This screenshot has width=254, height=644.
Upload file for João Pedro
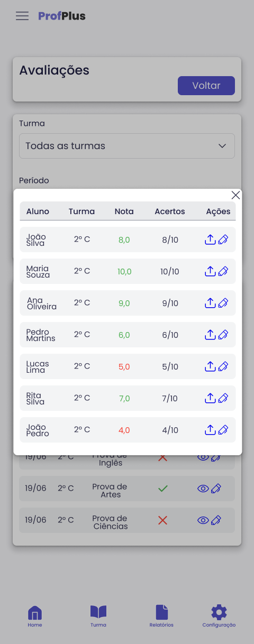(x=210, y=430)
